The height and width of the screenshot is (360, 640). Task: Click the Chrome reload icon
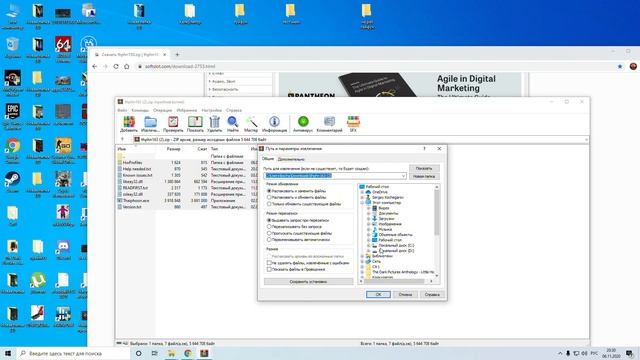(x=116, y=66)
